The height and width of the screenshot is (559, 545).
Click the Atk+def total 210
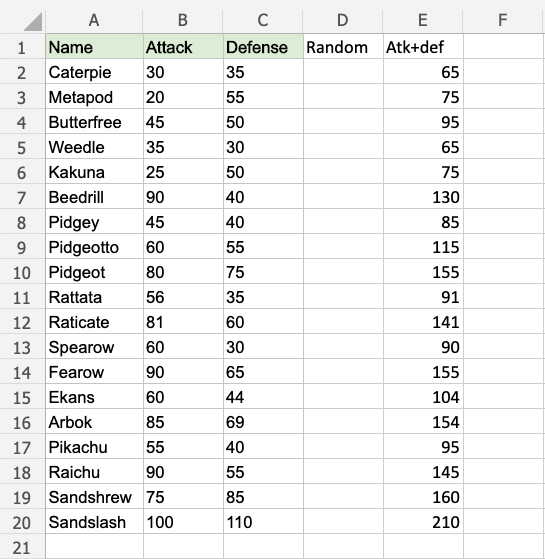(x=423, y=522)
